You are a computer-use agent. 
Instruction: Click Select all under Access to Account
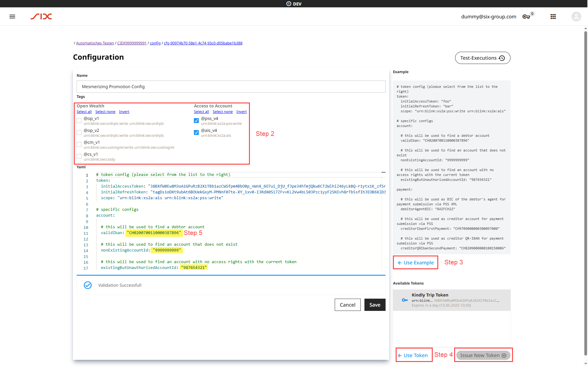(202, 112)
